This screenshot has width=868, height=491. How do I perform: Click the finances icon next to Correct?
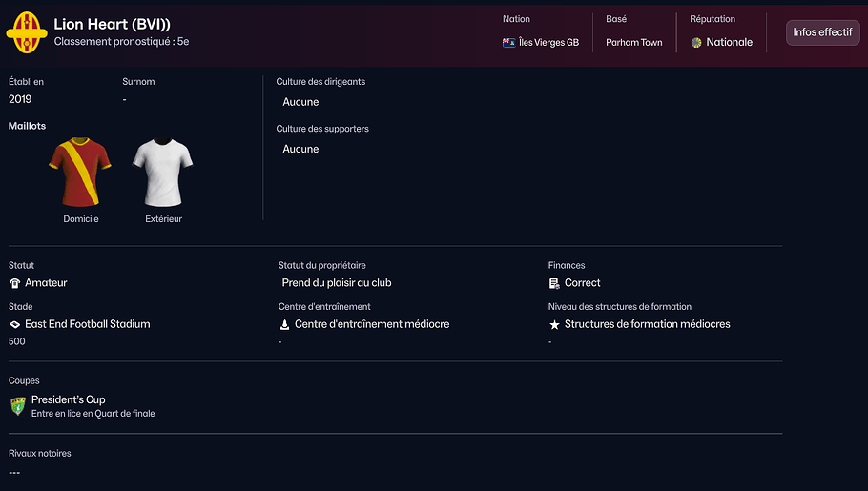tap(554, 283)
